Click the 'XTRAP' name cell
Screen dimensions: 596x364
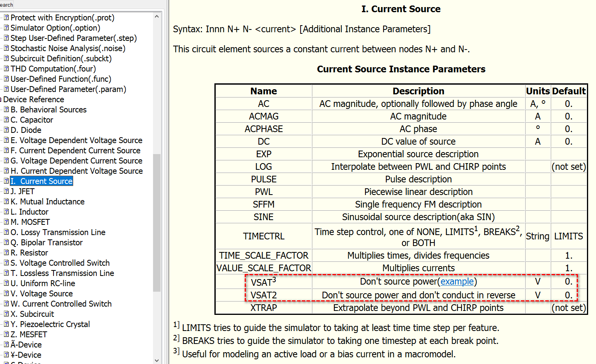(x=264, y=308)
